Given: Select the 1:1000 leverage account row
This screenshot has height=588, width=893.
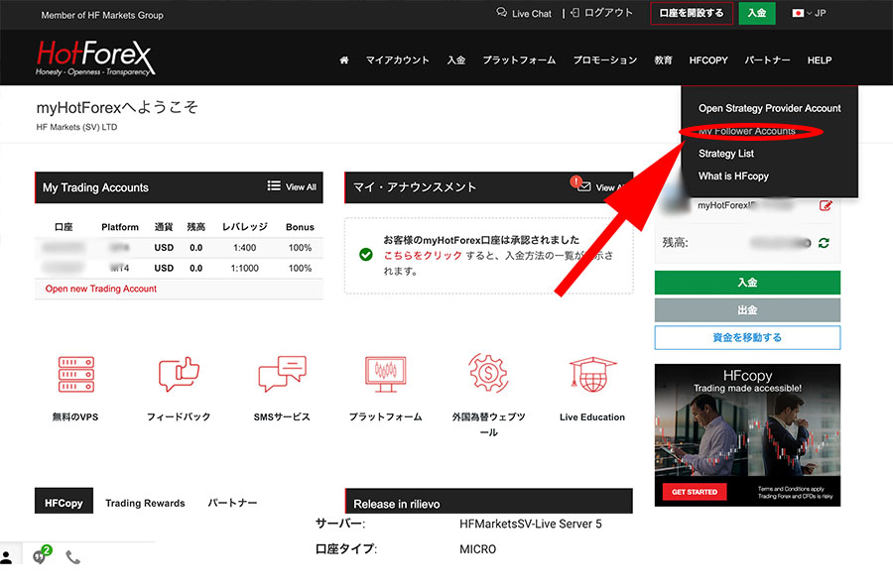Looking at the screenshot, I should pos(179,268).
